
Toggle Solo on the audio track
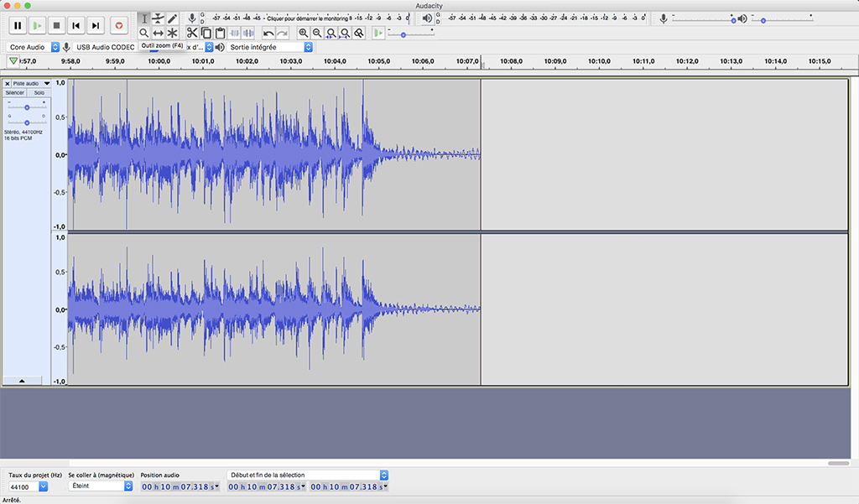[x=39, y=92]
